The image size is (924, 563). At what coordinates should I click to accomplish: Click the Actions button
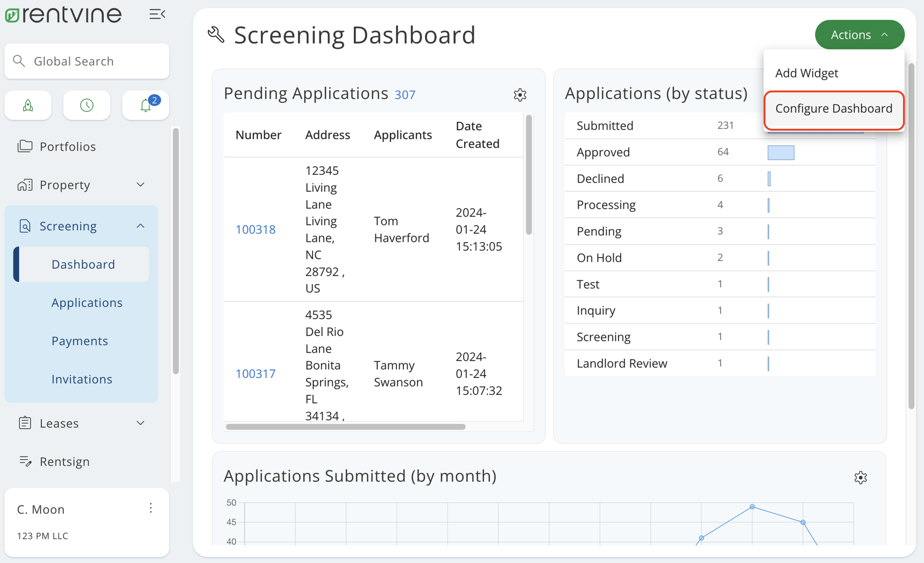(x=859, y=34)
